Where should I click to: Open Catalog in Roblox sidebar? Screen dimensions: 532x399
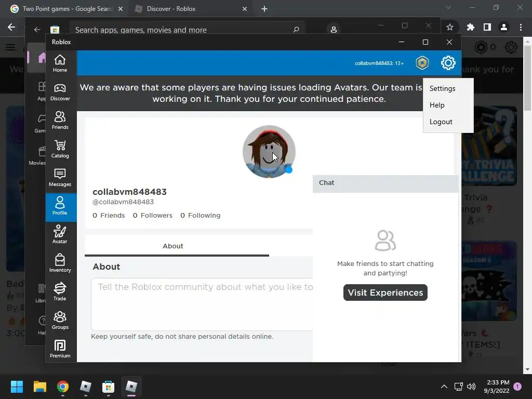tap(60, 149)
